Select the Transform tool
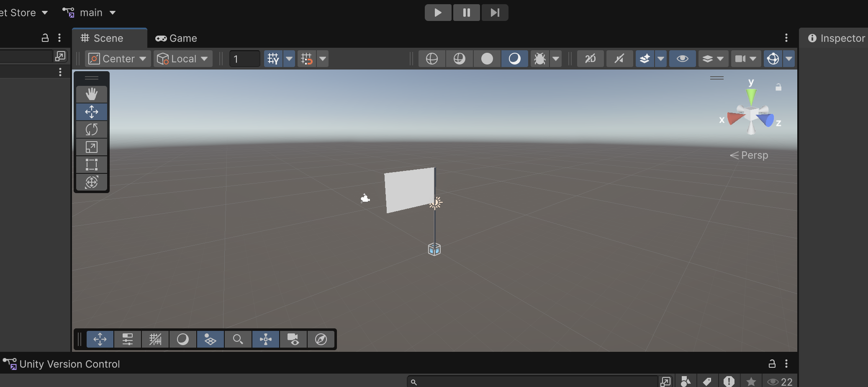Screen dimensions: 868x387 [92, 182]
